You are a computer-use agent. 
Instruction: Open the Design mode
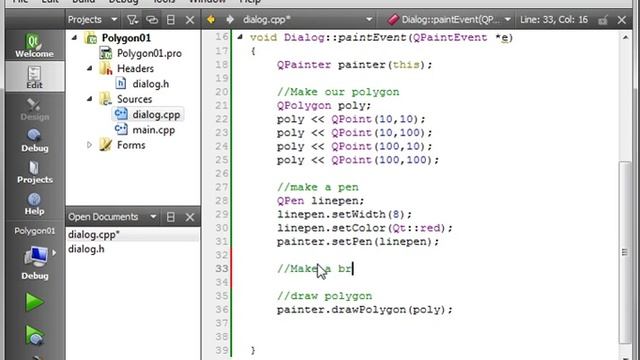[x=34, y=108]
